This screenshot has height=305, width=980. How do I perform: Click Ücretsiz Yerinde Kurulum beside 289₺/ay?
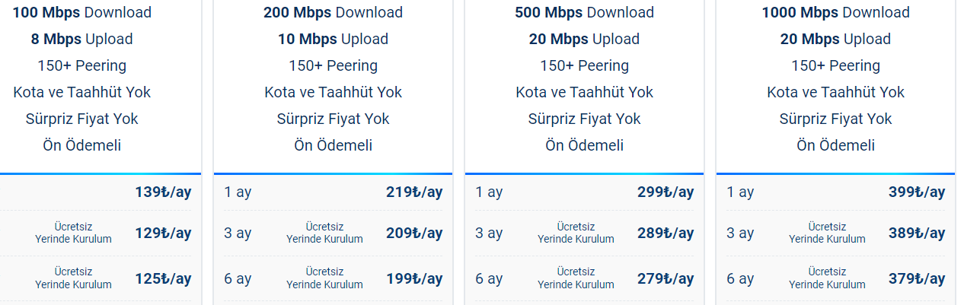[x=576, y=234]
